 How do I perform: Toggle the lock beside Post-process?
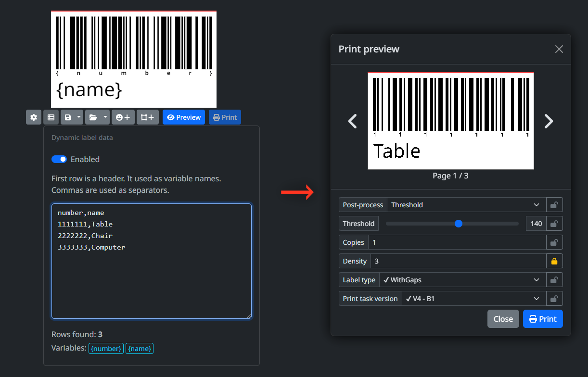point(554,205)
